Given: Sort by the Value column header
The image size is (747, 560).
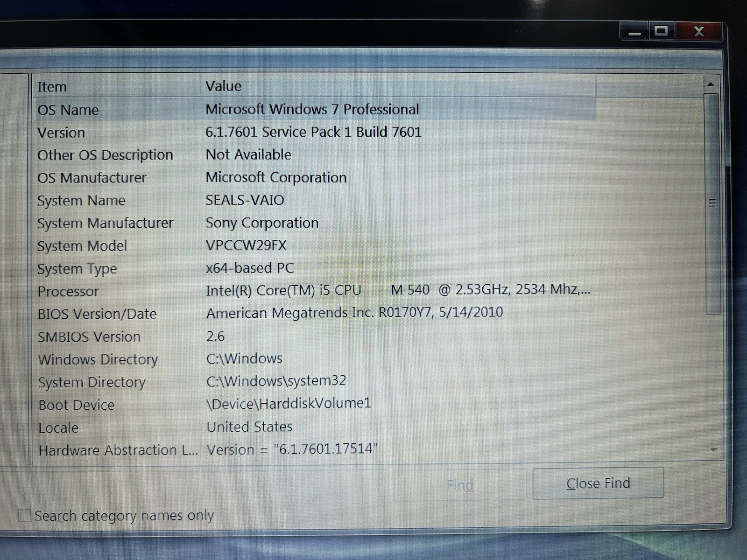Looking at the screenshot, I should coord(398,86).
